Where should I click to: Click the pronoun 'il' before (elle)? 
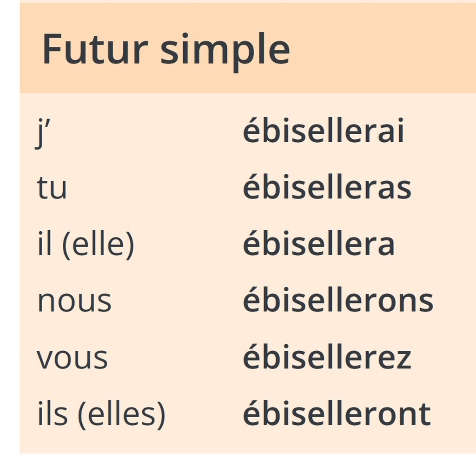point(45,245)
